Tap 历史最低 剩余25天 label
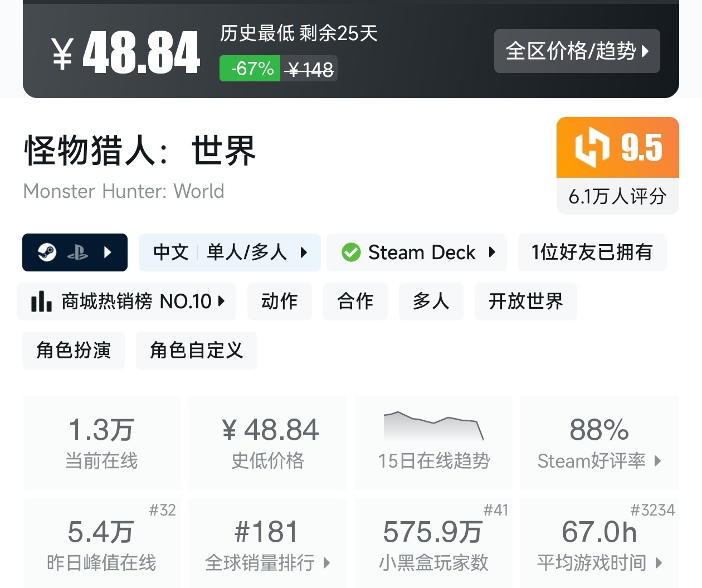 tap(299, 33)
